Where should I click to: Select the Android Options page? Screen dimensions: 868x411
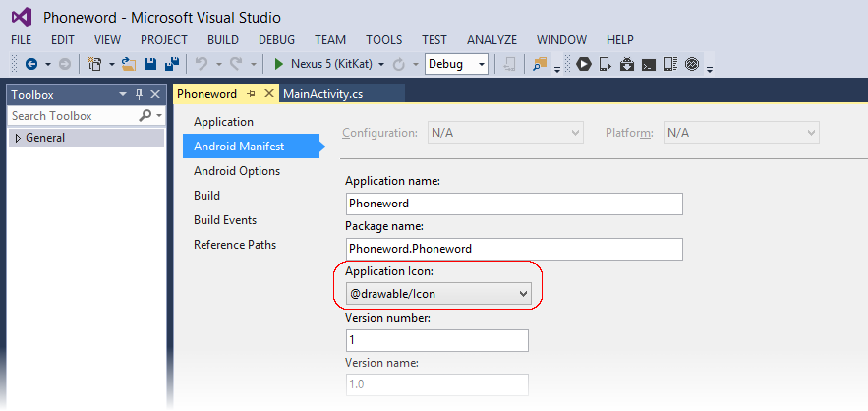pos(237,171)
